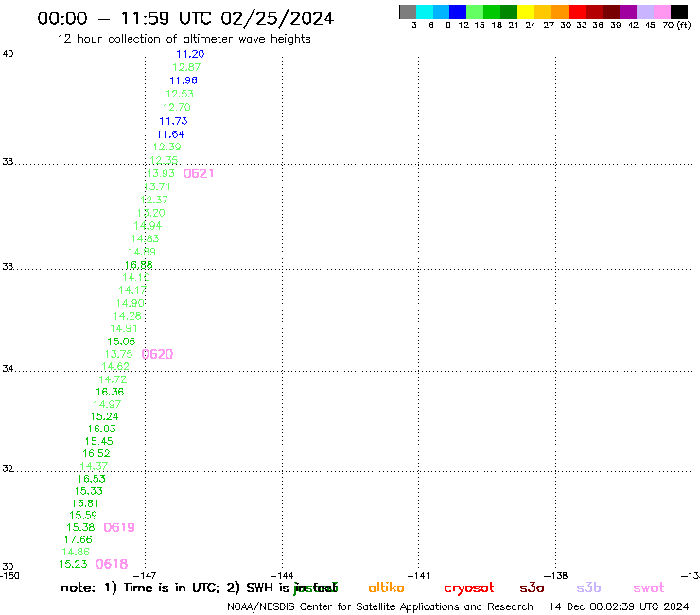Click the black 70 ft legend swatch
700x615 pixels.
coord(679,11)
